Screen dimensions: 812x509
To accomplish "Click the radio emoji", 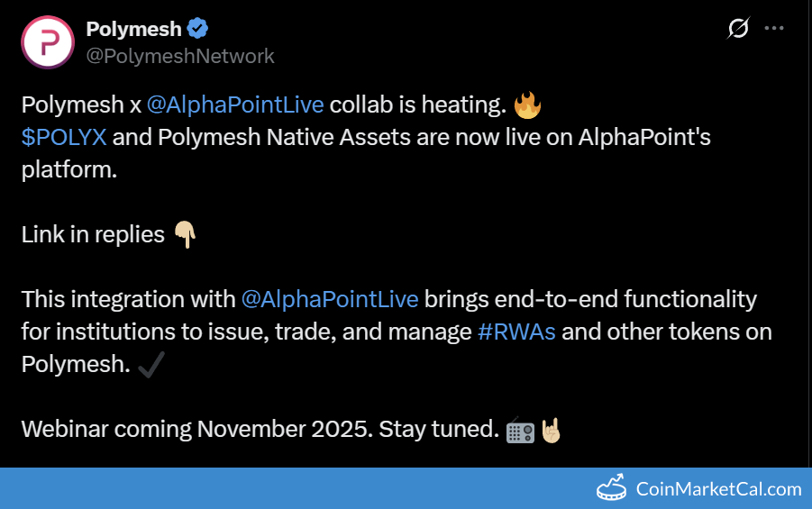I will 521,431.
